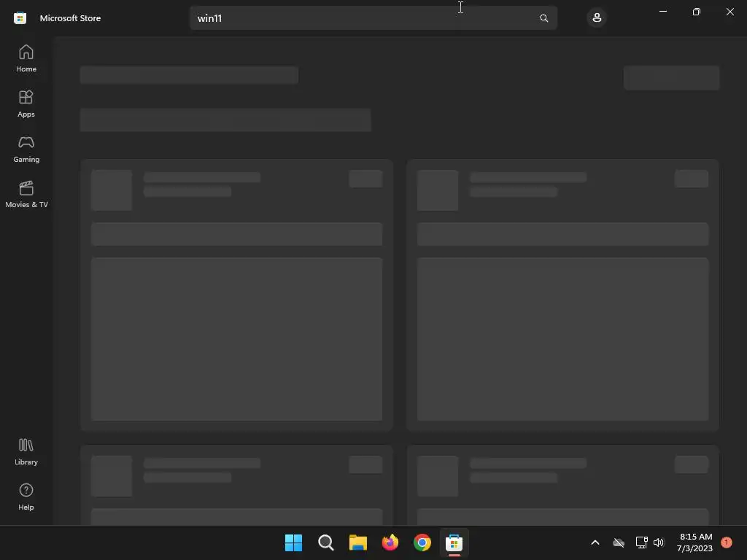Open the Gaming section in sidebar
This screenshot has width=747, height=560.
(26, 149)
